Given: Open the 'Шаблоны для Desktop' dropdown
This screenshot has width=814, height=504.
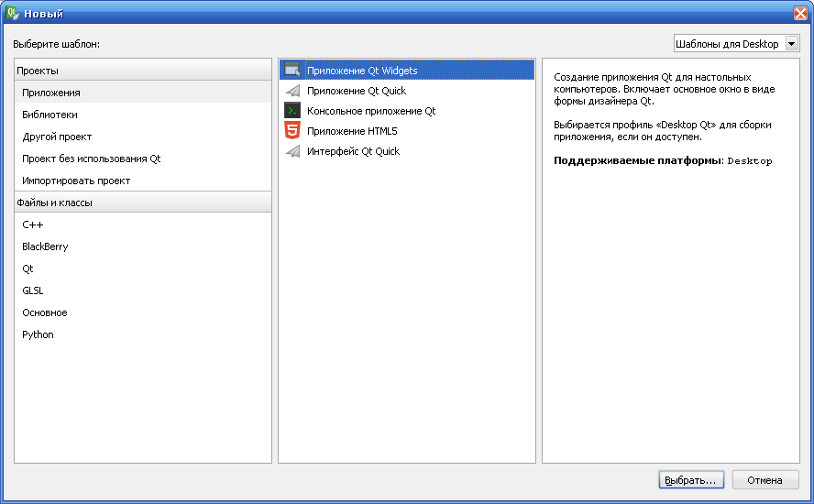Looking at the screenshot, I should pyautogui.click(x=736, y=44).
